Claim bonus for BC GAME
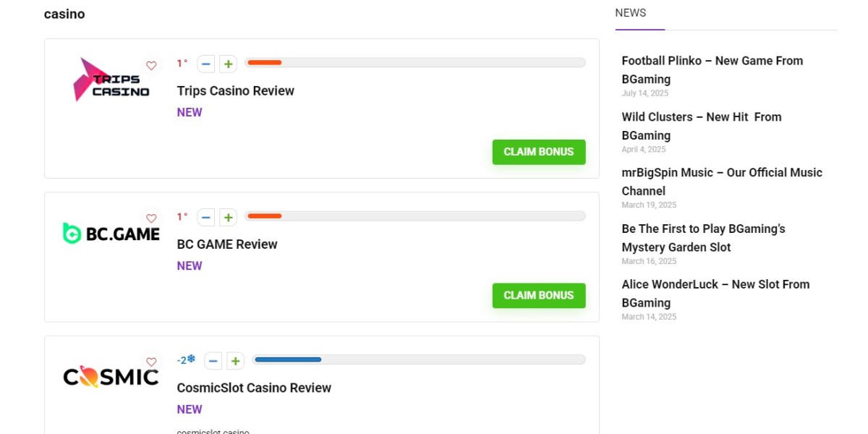This screenshot has width=868, height=434. pos(538,295)
